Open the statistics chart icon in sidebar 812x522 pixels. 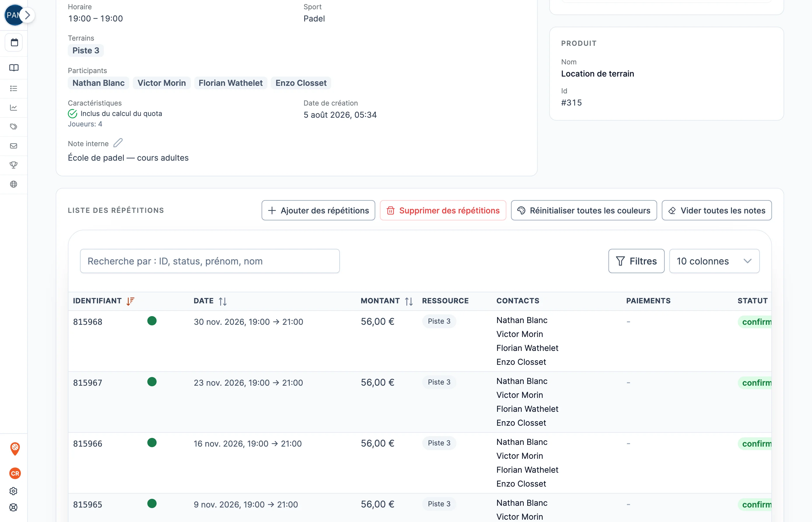coord(14,108)
